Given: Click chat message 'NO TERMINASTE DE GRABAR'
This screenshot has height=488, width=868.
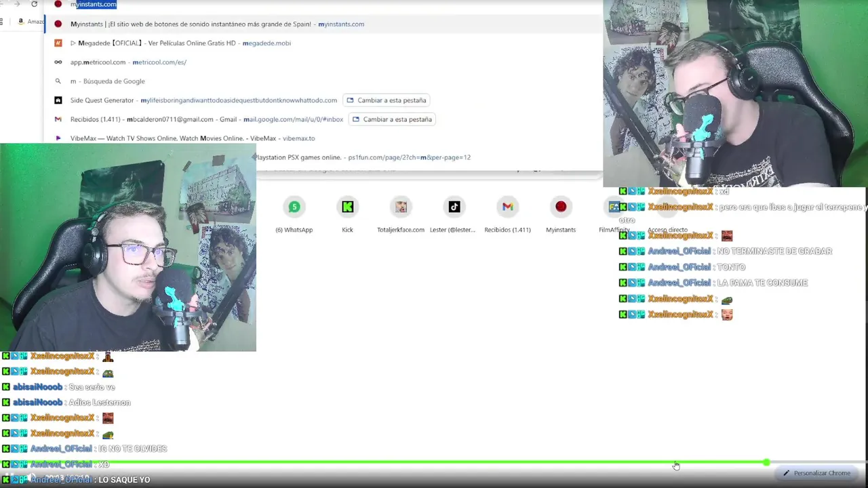Looking at the screenshot, I should [774, 251].
